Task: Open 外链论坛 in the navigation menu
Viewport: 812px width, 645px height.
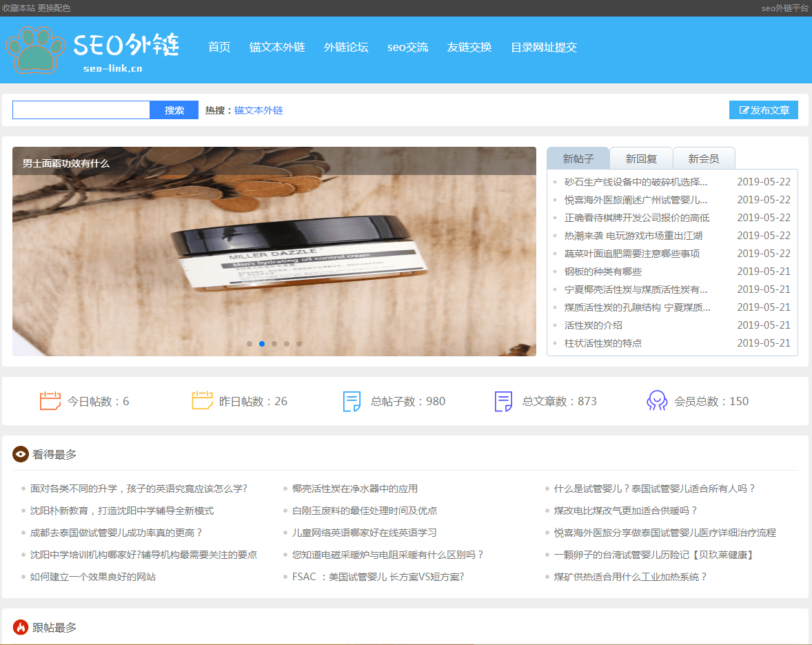Action: coord(346,48)
